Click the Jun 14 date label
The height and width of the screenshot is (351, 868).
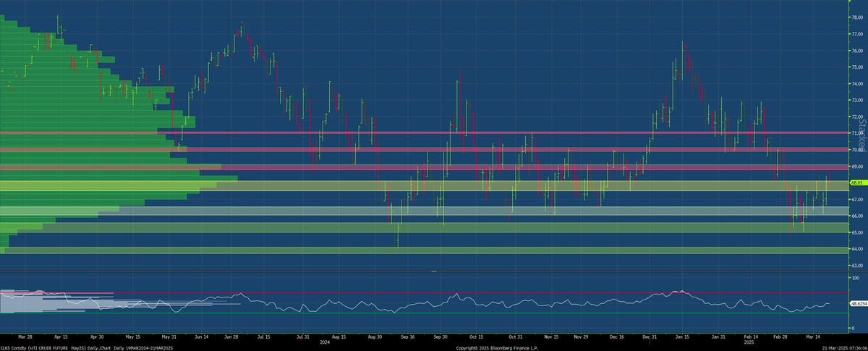pyautogui.click(x=200, y=337)
